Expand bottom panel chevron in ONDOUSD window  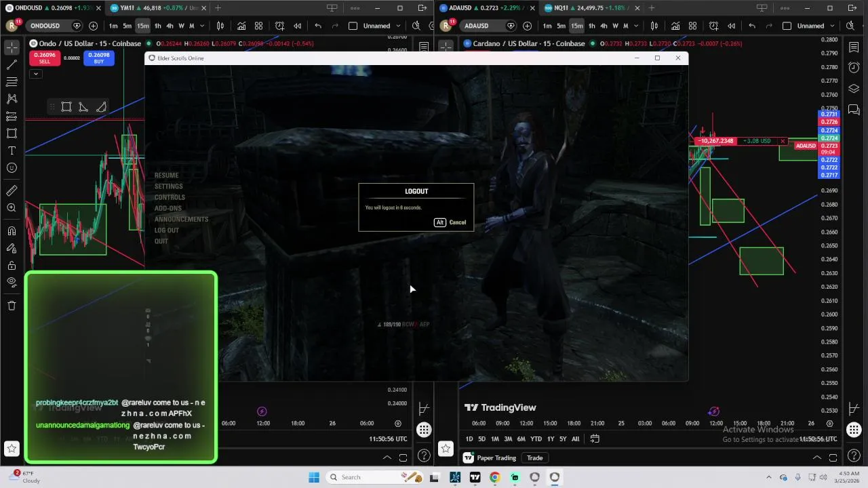(x=387, y=457)
